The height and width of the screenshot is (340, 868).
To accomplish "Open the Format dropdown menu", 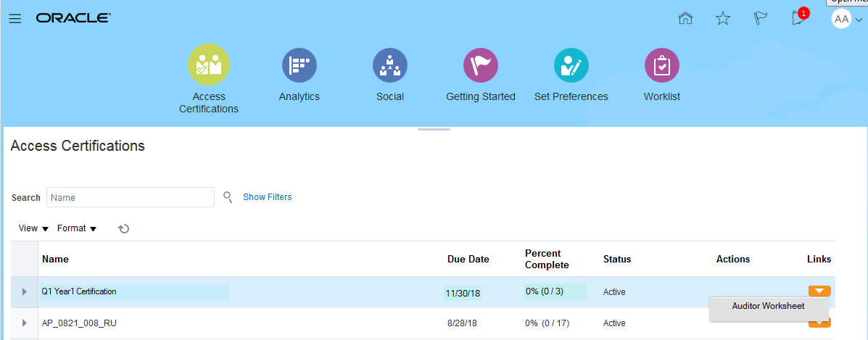I will [76, 228].
